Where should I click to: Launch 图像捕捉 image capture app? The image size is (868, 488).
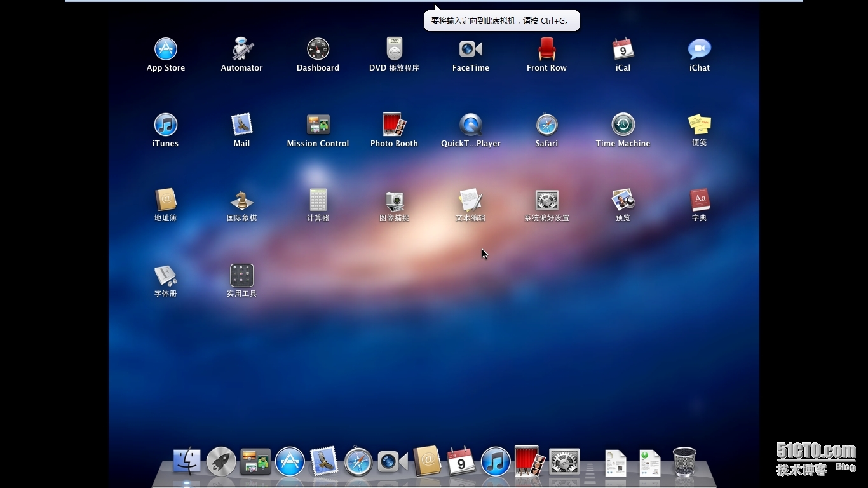tap(395, 200)
